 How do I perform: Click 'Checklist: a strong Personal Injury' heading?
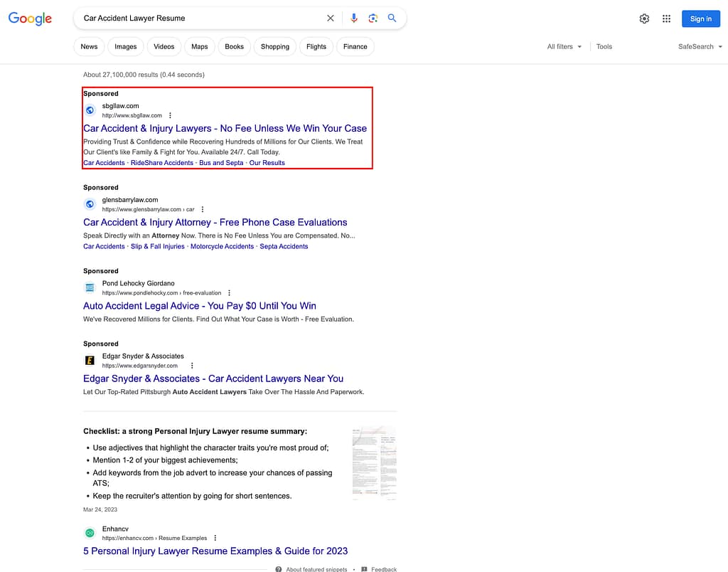(x=195, y=431)
